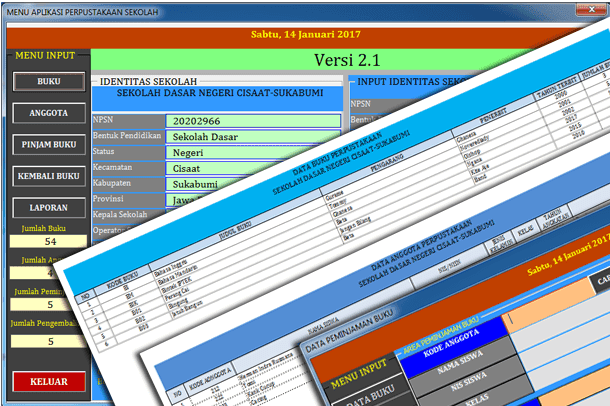The height and width of the screenshot is (406, 610).
Task: Click the 'Provinsi' label
Action: tap(108, 199)
